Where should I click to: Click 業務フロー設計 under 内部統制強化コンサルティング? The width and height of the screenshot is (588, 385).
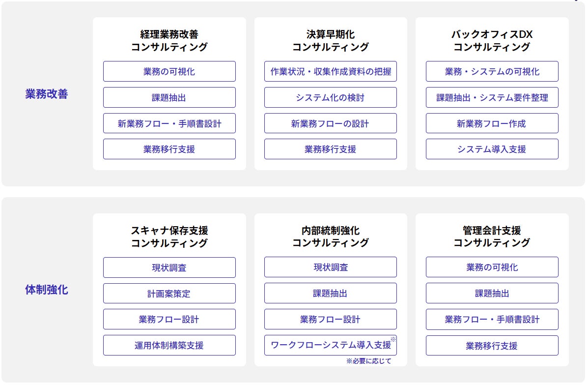330,319
